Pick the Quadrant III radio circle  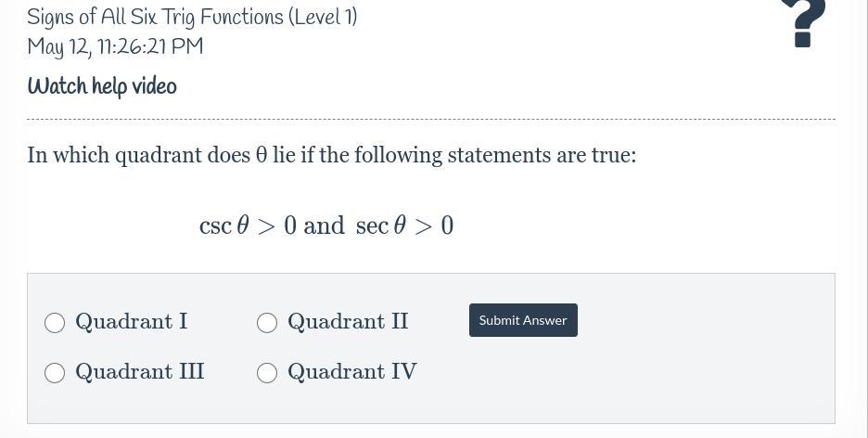pyautogui.click(x=55, y=373)
